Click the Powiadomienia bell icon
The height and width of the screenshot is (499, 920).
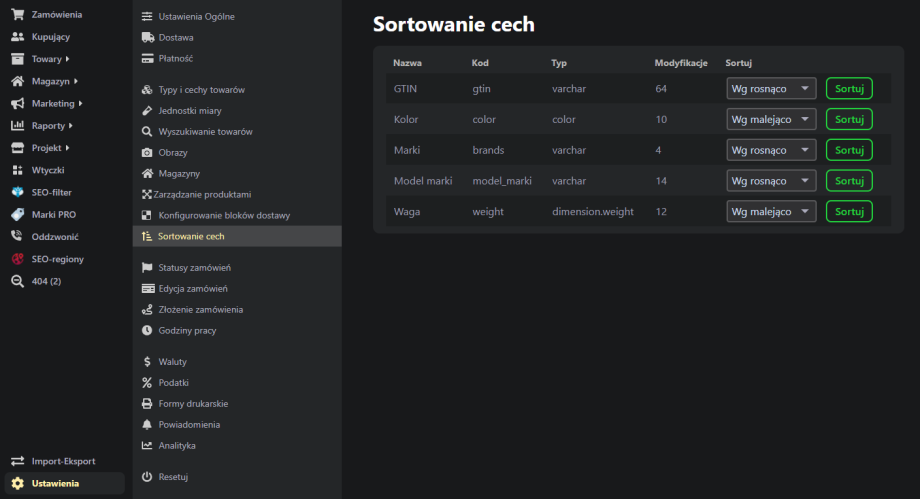click(x=147, y=424)
